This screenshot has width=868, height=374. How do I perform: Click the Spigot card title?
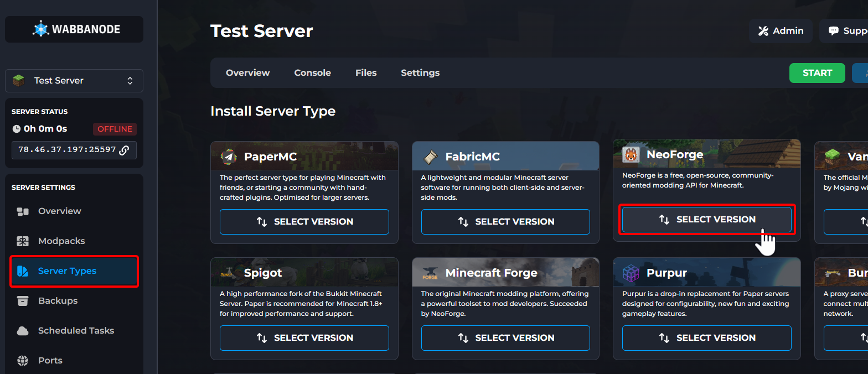(263, 273)
